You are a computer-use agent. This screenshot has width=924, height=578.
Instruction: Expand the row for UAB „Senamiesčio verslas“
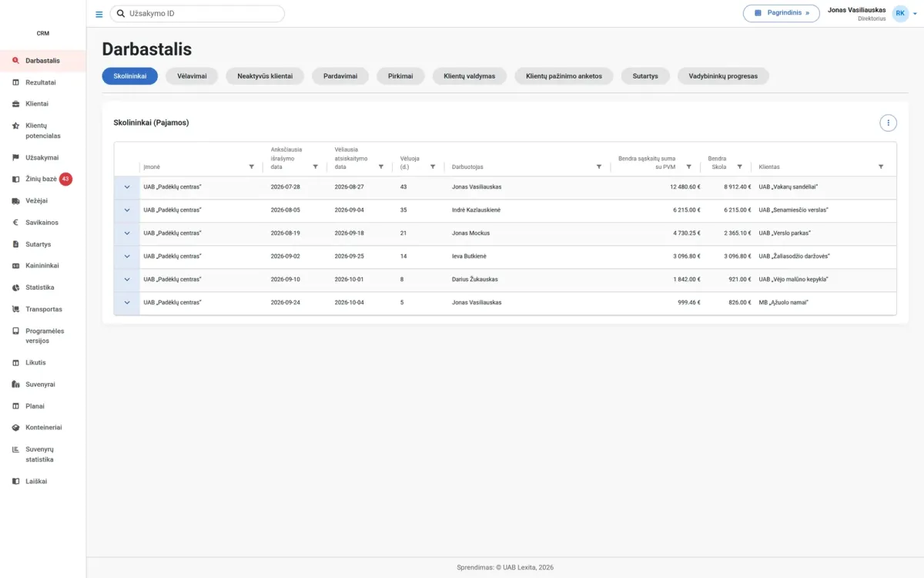127,210
